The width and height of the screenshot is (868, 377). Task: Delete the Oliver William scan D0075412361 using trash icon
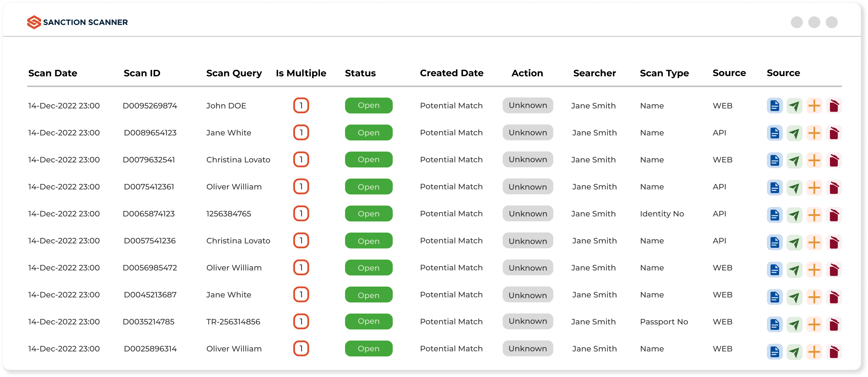pyautogui.click(x=834, y=187)
